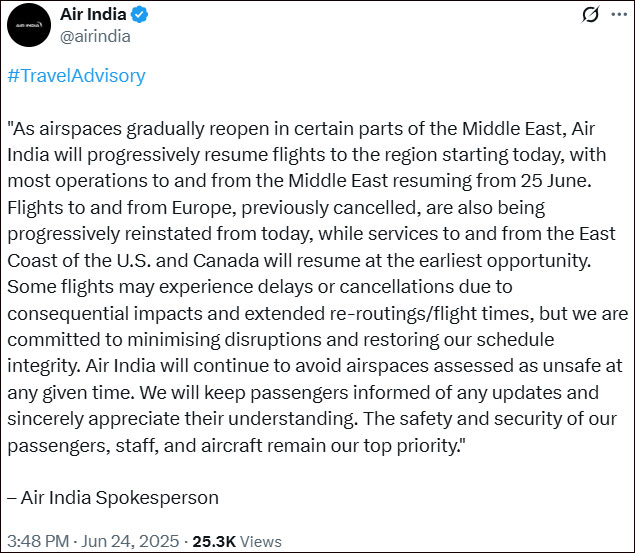This screenshot has height=553, width=635.
Task: Open the #TravelAdvisory hashtag
Action: [x=76, y=76]
